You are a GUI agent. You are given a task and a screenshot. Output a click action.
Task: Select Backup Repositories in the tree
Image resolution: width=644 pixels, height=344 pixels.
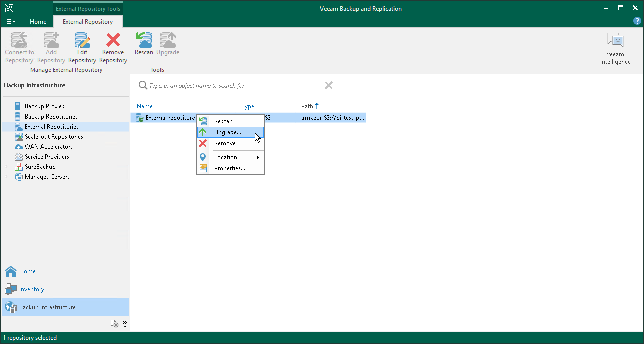tap(51, 116)
